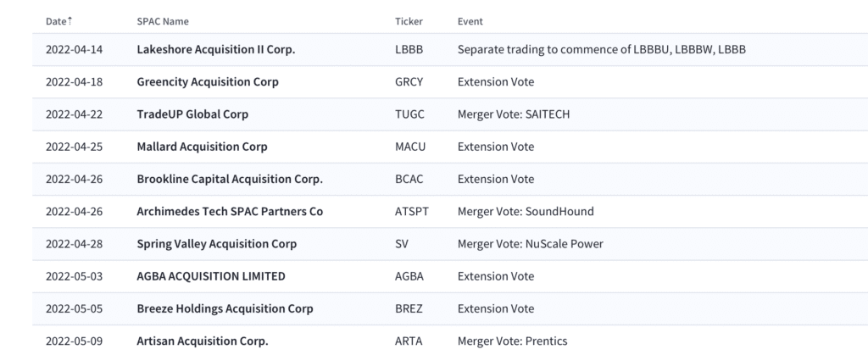The height and width of the screenshot is (355, 868).
Task: Click the SPAC Name column header
Action: coord(163,21)
